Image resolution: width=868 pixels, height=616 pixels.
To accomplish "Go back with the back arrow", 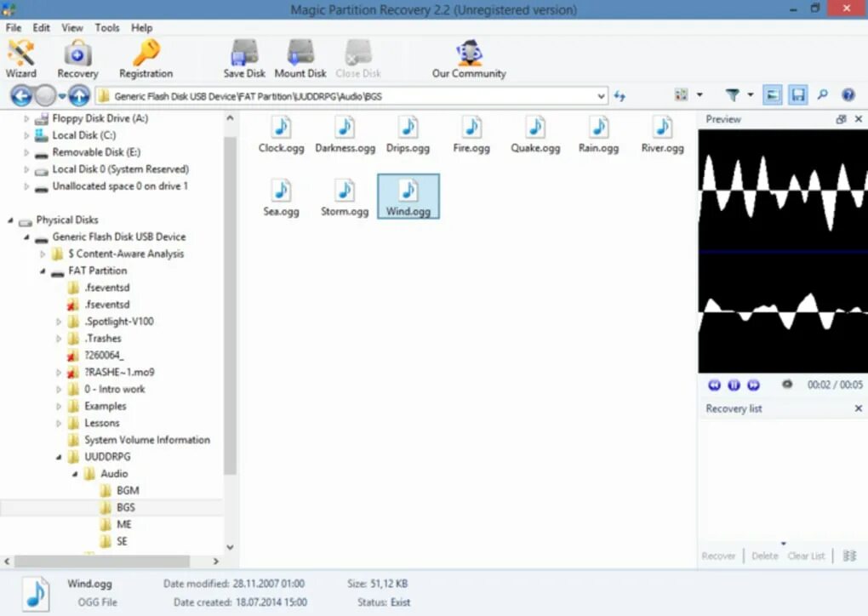I will (21, 96).
